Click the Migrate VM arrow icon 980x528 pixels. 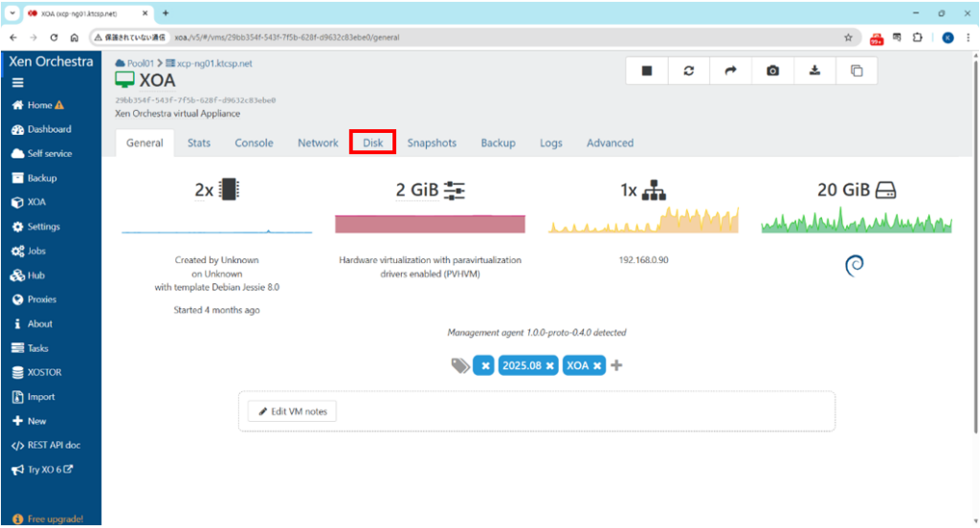click(731, 71)
